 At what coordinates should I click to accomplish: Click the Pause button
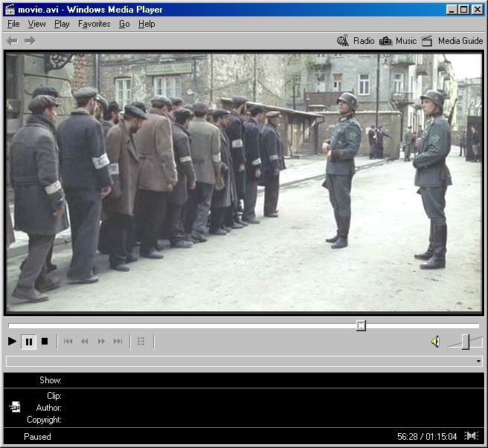pyautogui.click(x=28, y=342)
